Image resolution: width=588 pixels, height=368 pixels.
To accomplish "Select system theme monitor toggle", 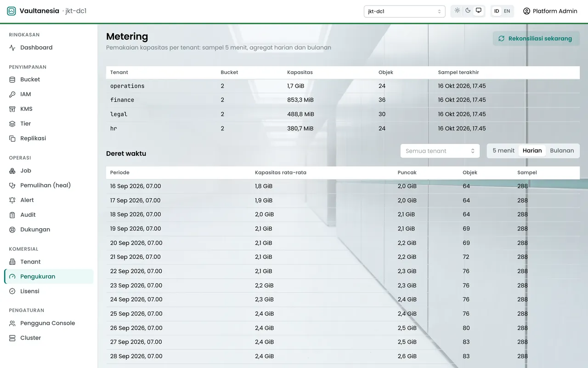I will point(479,11).
